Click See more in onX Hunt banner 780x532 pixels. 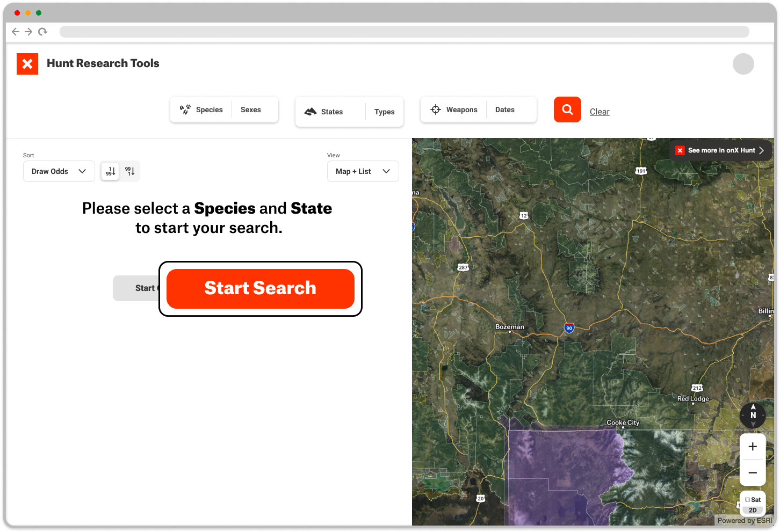coord(721,150)
